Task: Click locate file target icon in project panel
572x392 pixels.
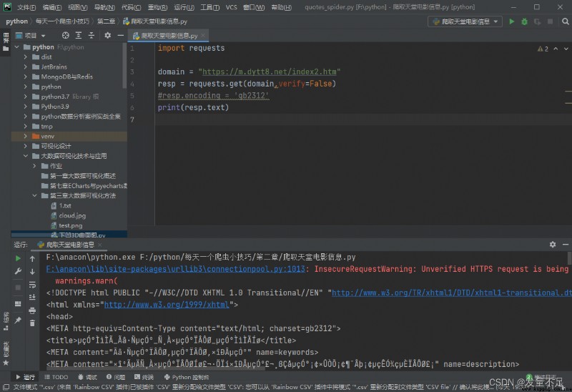Action: pos(65,35)
